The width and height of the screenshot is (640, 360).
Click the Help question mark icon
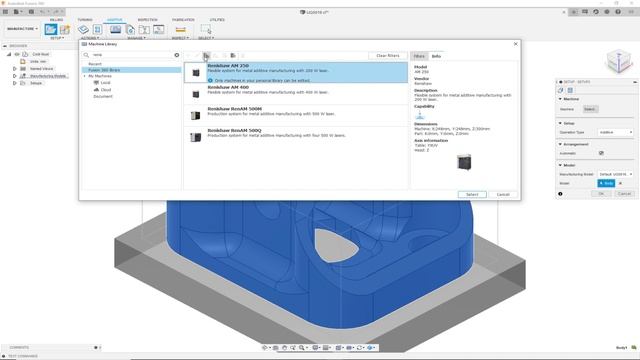618,12
